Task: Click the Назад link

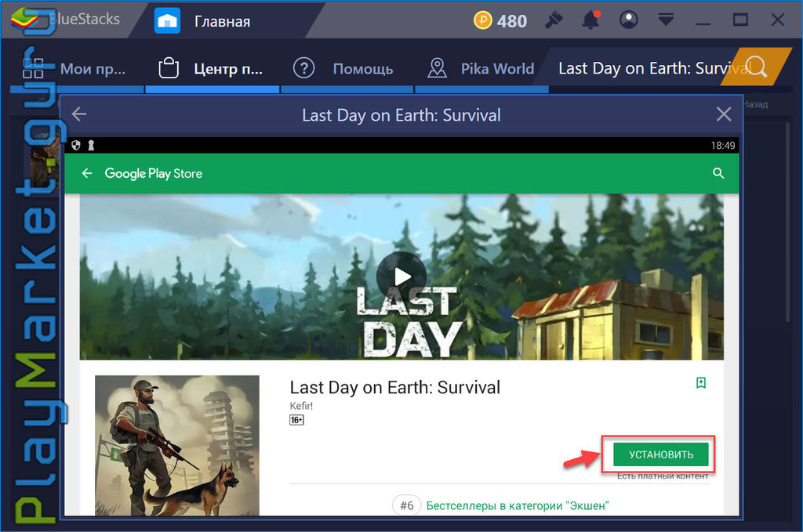Action: [755, 104]
